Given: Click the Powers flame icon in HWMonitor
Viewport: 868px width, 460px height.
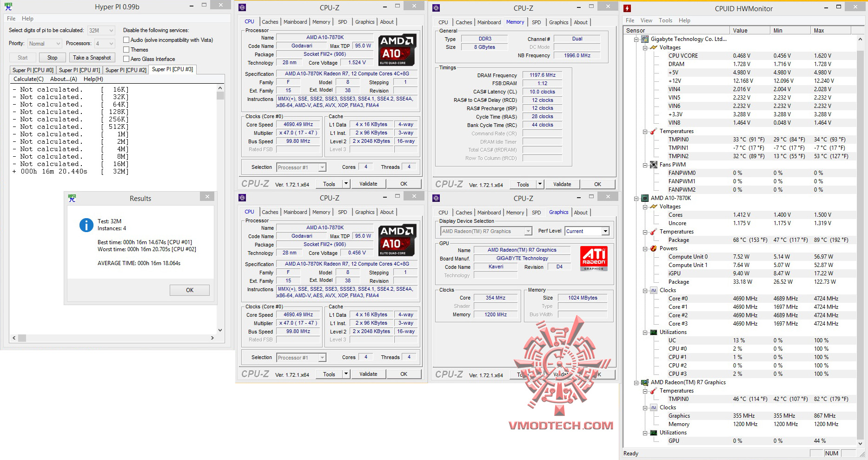Looking at the screenshot, I should [653, 248].
